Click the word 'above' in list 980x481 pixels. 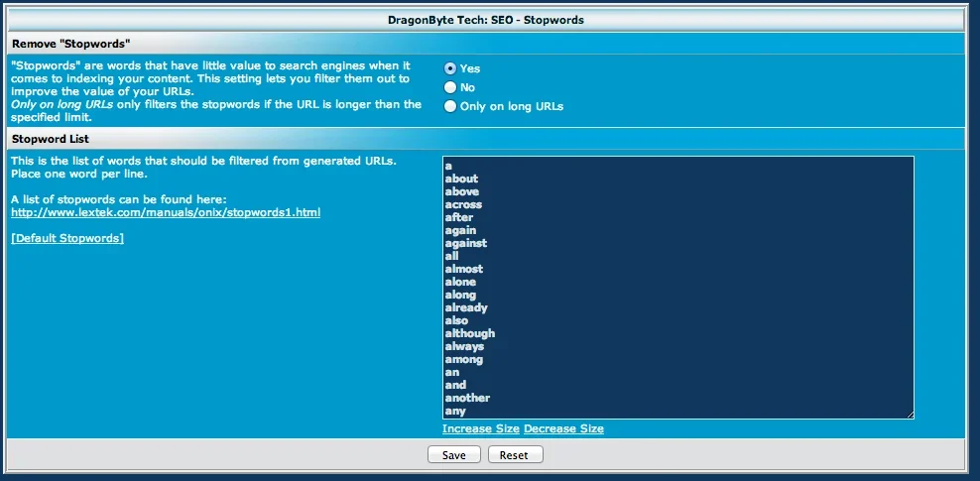tap(462, 191)
